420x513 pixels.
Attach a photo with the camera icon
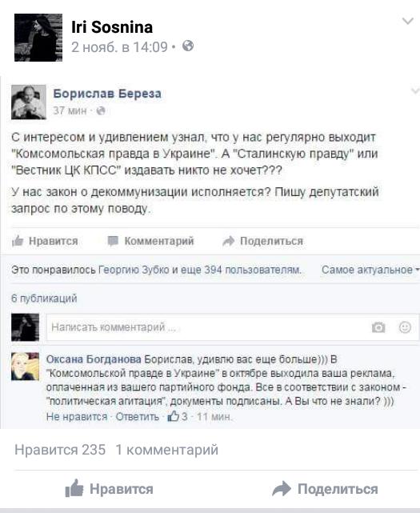378,327
